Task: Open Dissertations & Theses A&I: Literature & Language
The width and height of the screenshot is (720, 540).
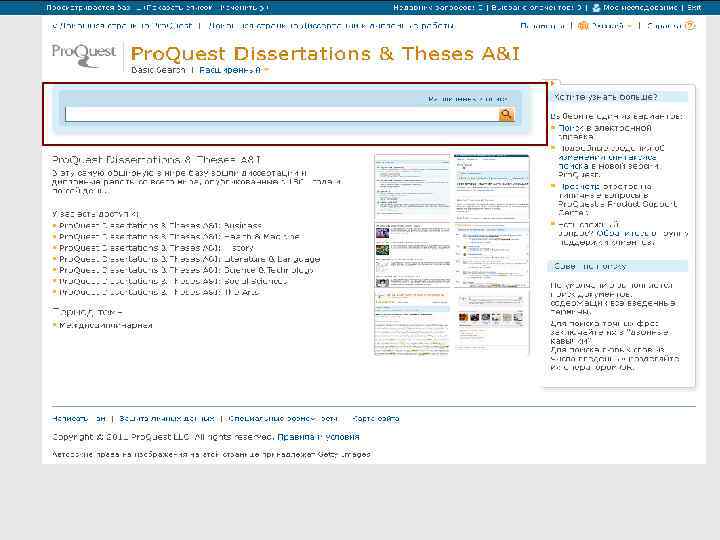Action: click(x=189, y=259)
